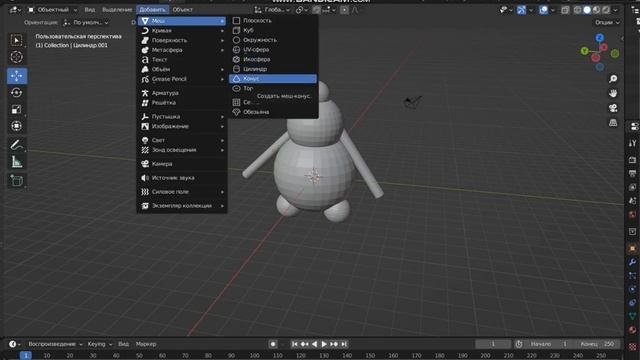
Task: Switch perspective/orthographic grid icon
Action: 613,123
